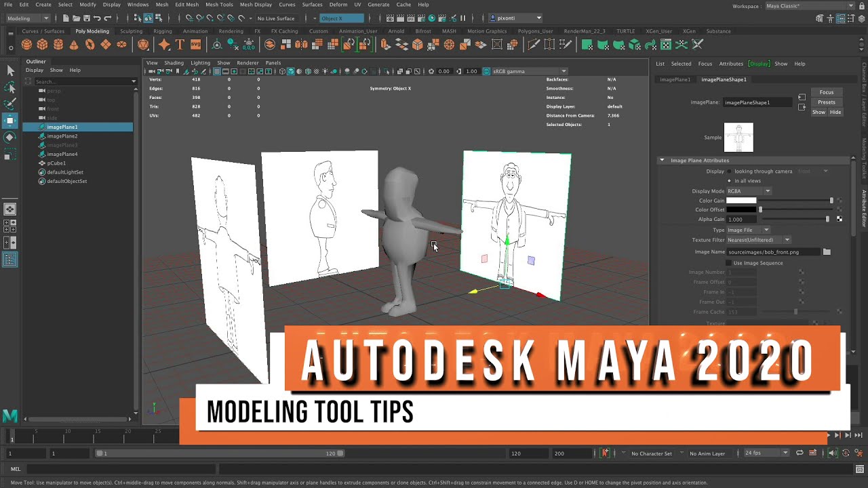Toggle the Outliner toolbox layout button
The width and height of the screenshot is (868, 488).
pyautogui.click(x=10, y=259)
